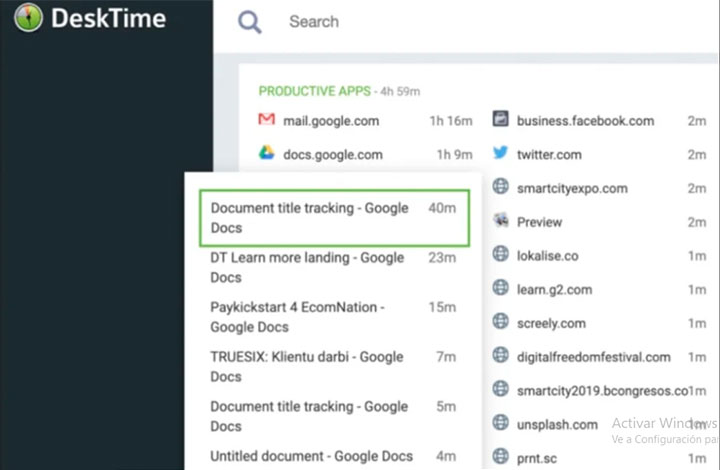Image resolution: width=720 pixels, height=470 pixels.
Task: Click the 15m duration of Paykickstart 4 EcomNation
Action: point(442,307)
